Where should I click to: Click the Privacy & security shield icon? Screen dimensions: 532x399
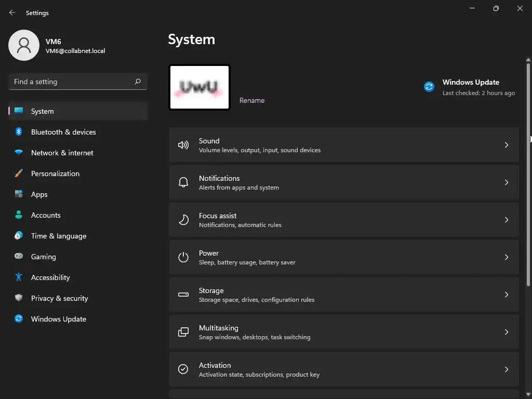click(x=19, y=298)
